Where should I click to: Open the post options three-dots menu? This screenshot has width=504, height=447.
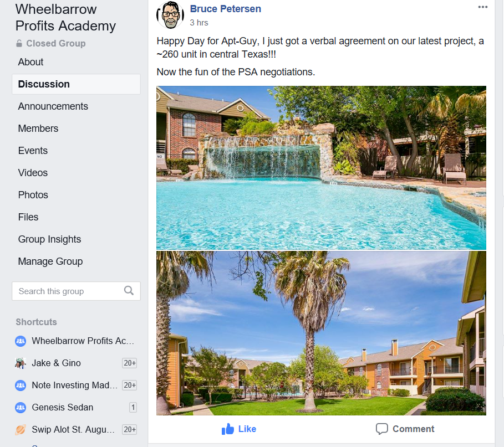pyautogui.click(x=482, y=7)
